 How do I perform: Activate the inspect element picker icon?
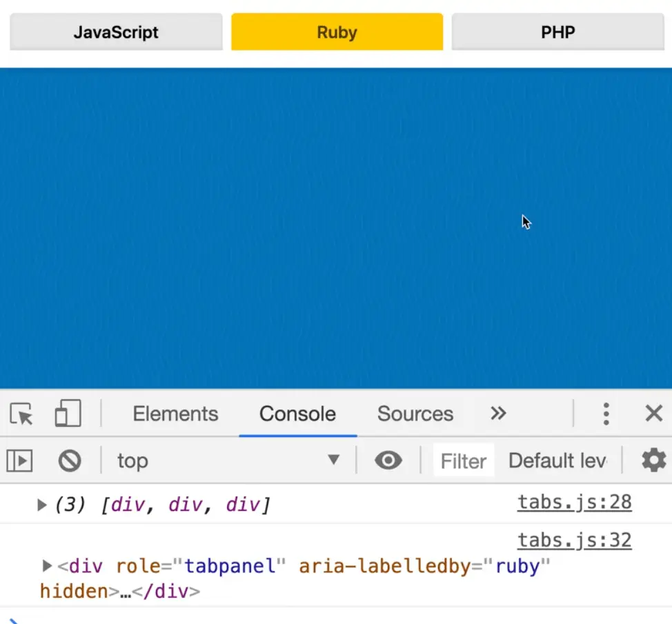coord(22,414)
